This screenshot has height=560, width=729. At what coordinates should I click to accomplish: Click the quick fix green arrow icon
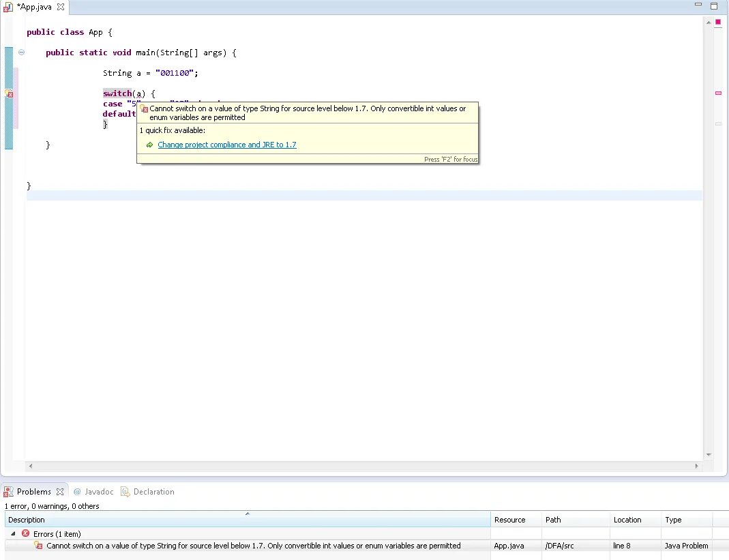(150, 145)
